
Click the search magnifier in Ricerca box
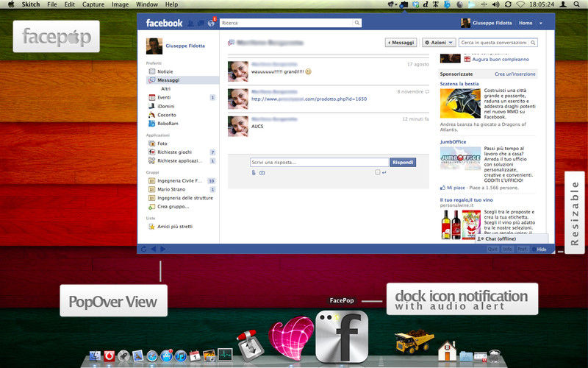pyautogui.click(x=357, y=23)
